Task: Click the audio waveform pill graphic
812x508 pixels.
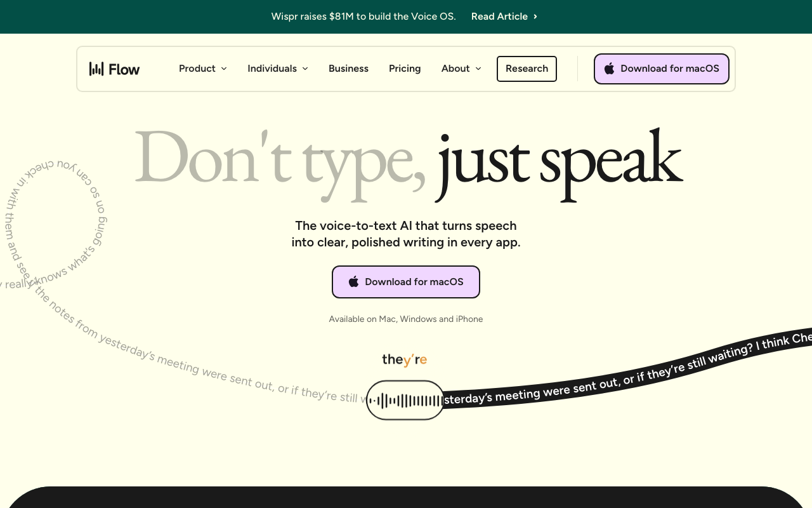Action: coord(405,400)
